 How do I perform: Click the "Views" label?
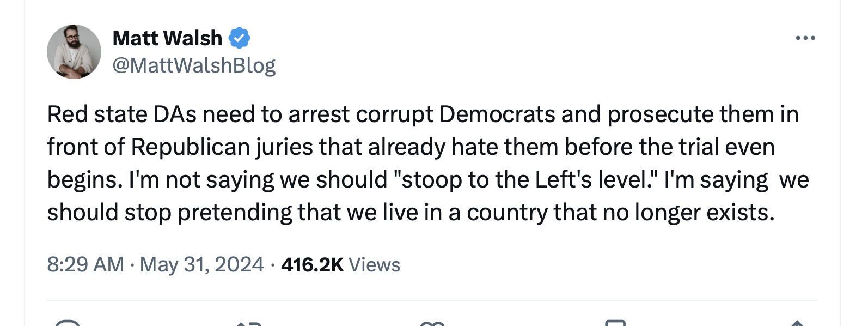pos(375,264)
